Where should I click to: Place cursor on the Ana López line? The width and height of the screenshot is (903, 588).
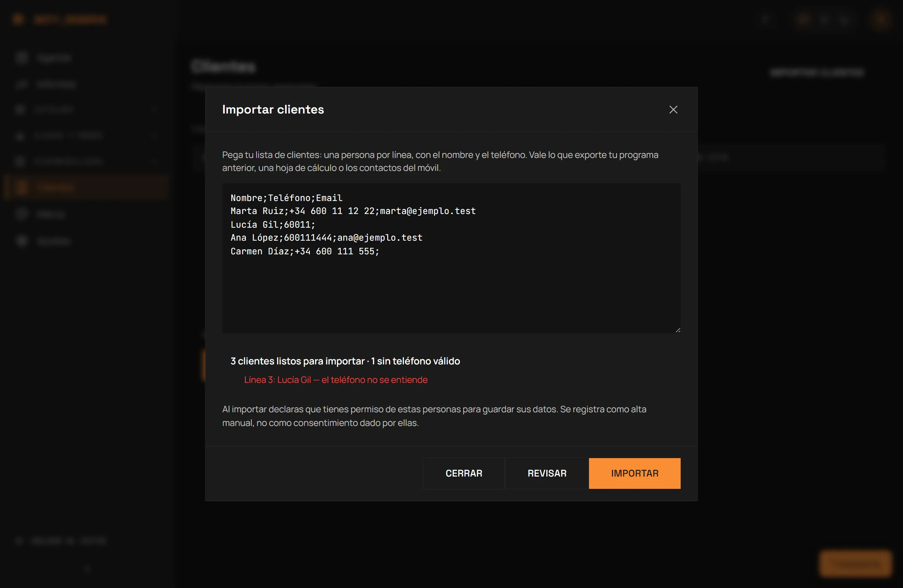(326, 238)
